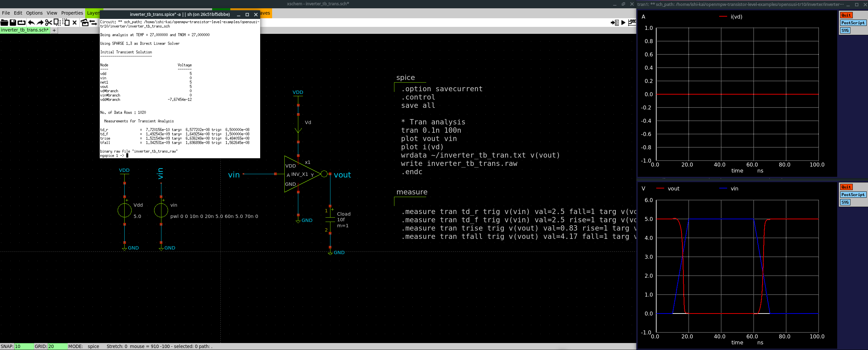Click PostScript in the i(vd) plot window

(x=853, y=23)
